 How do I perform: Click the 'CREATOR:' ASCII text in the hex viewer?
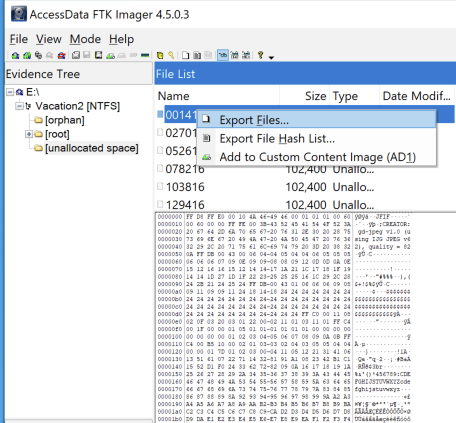[396, 224]
